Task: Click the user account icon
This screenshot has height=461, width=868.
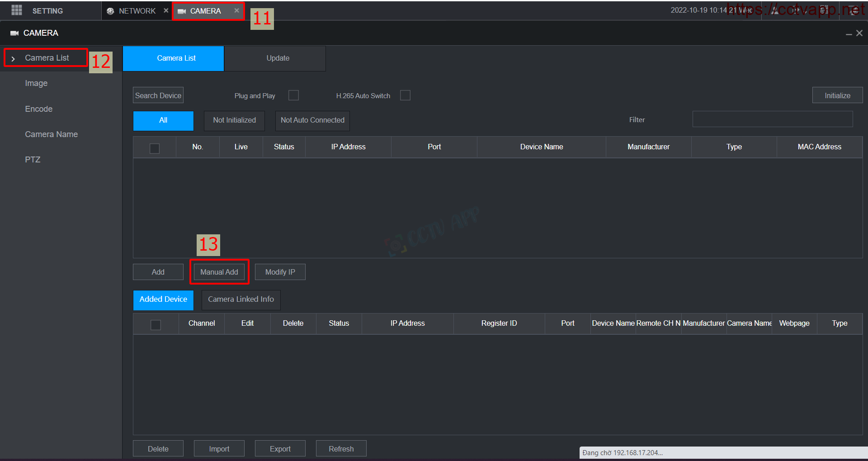Action: click(775, 10)
